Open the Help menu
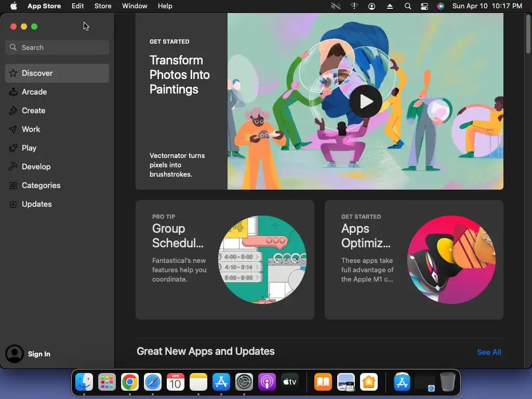 165,6
